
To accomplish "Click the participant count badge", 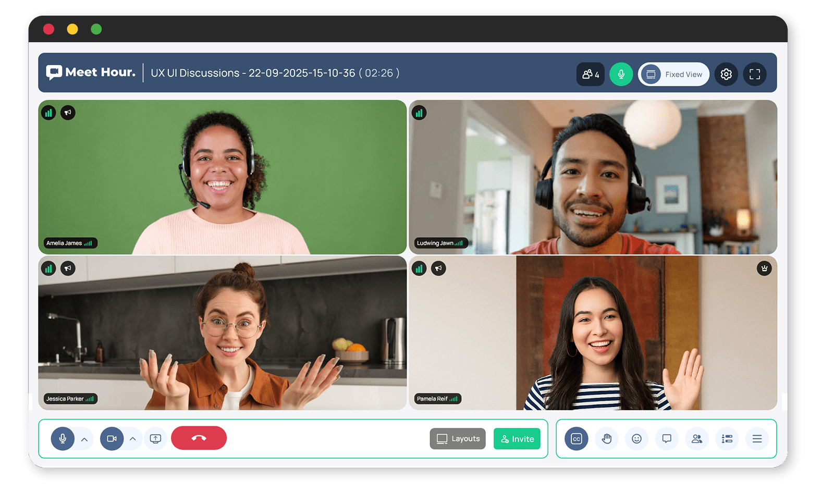I will (x=591, y=74).
